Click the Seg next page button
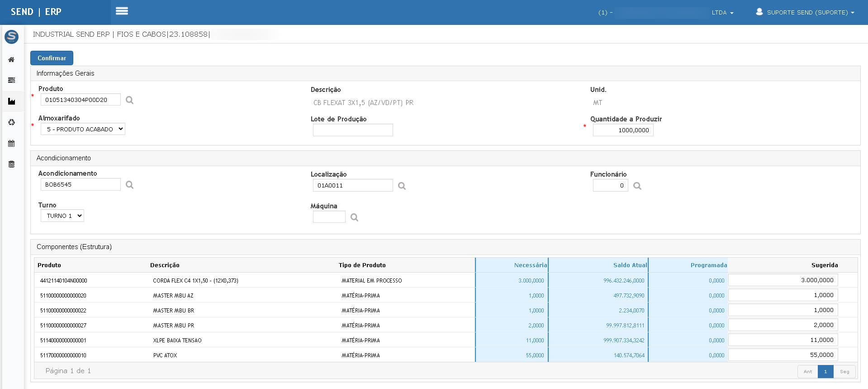Image resolution: width=868 pixels, height=389 pixels. (x=844, y=371)
